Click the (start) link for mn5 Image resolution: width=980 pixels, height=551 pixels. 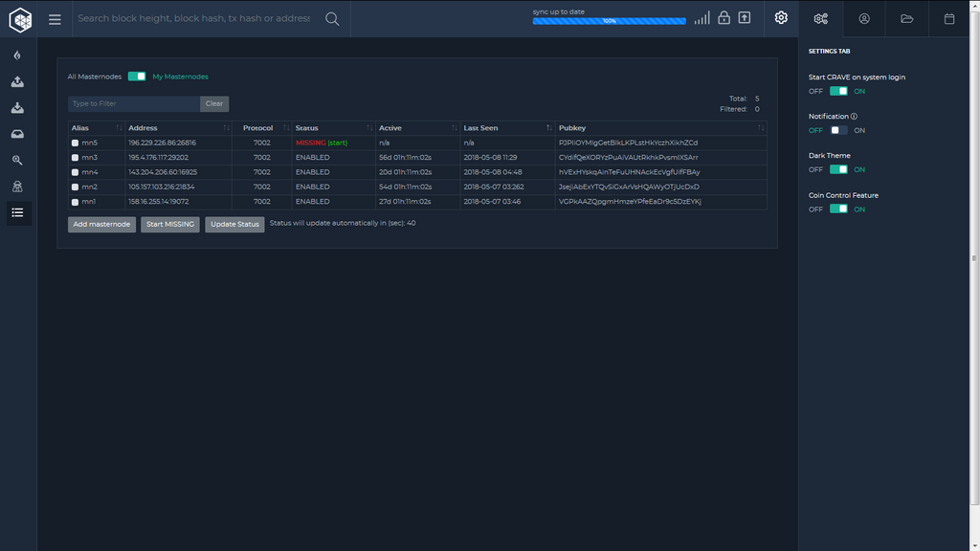(338, 143)
